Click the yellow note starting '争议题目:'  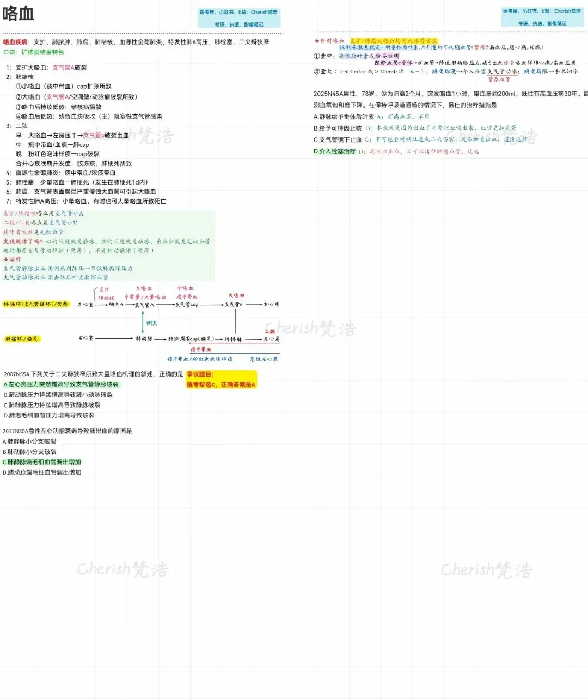(221, 379)
